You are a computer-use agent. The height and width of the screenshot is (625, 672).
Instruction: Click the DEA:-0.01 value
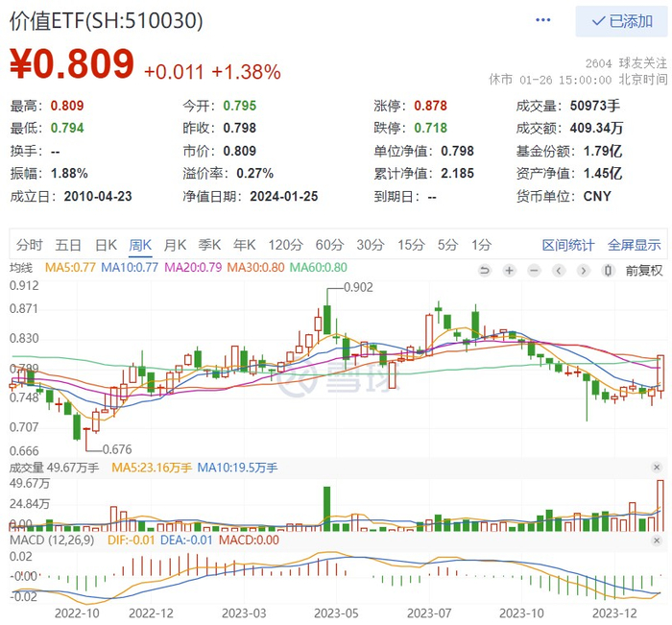(x=186, y=540)
